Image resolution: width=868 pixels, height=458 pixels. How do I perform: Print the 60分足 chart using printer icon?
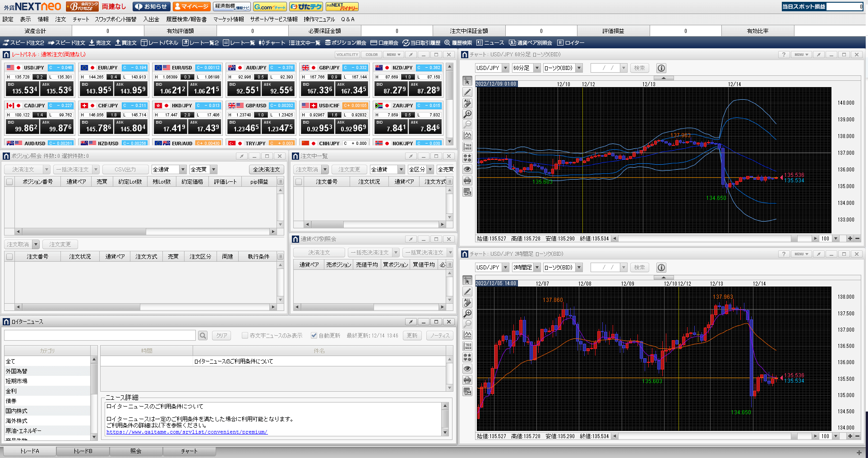point(467,180)
